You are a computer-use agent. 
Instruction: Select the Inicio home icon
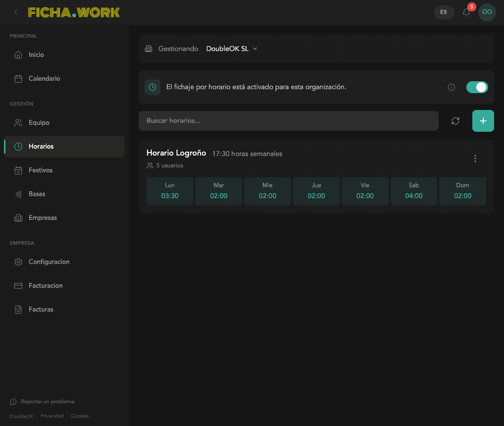point(19,54)
